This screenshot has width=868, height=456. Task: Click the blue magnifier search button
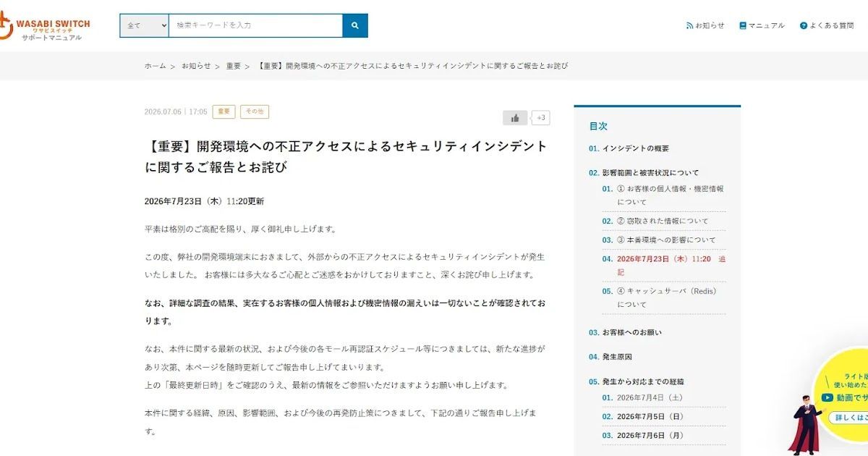point(355,25)
